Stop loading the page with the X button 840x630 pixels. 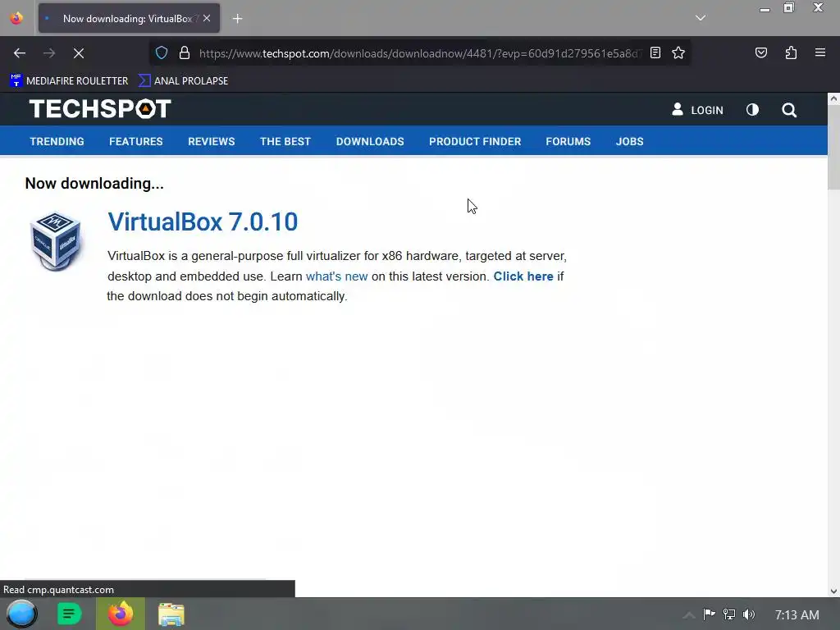pyautogui.click(x=78, y=53)
